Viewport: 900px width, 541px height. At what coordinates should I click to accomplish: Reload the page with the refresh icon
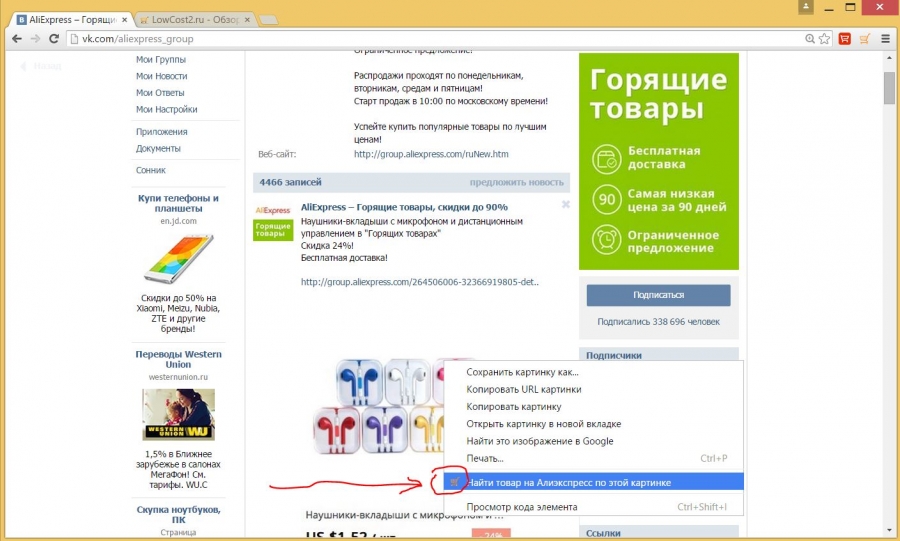[x=55, y=39]
